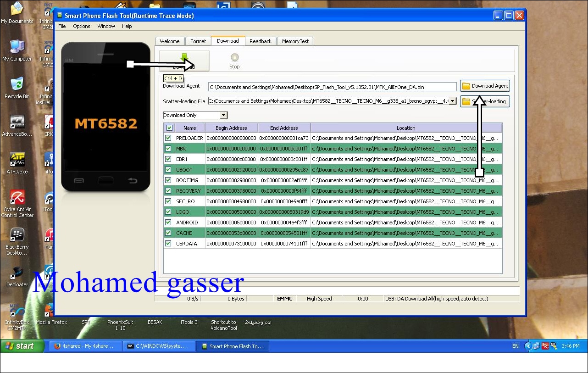Screen dimensions: 588x373
Task: Open the Help menu
Action: point(127,26)
